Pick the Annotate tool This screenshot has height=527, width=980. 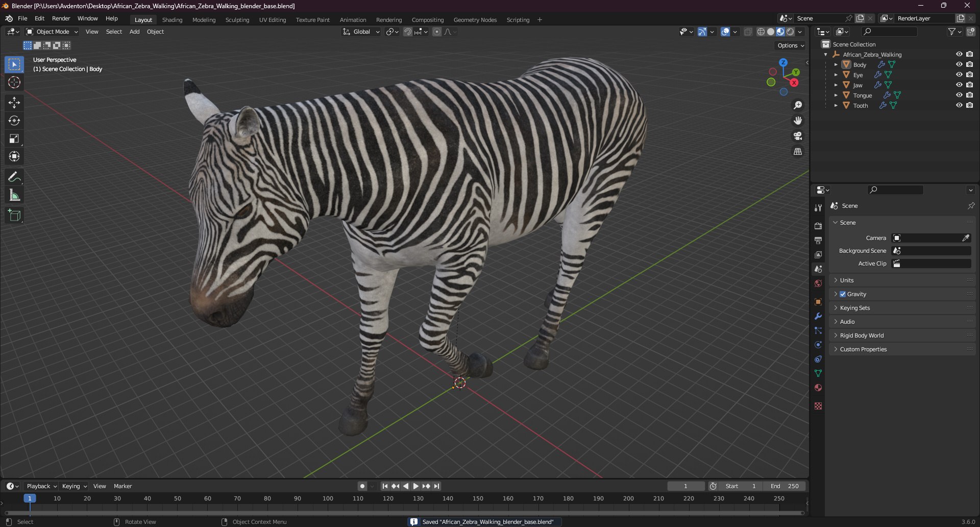pos(14,177)
